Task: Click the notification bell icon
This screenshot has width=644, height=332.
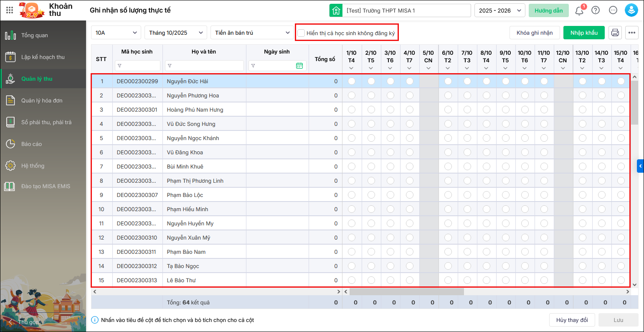Action: click(x=579, y=10)
